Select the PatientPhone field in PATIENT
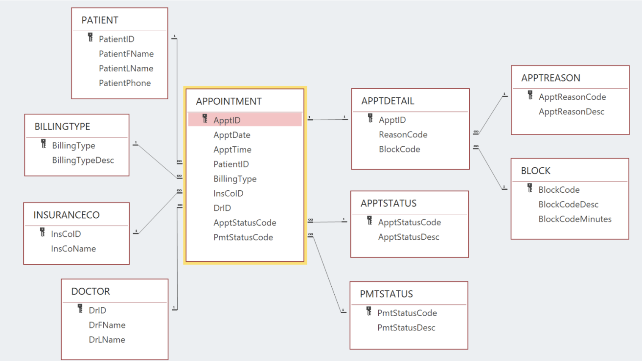Screen dimensions: 644x361 (x=125, y=83)
